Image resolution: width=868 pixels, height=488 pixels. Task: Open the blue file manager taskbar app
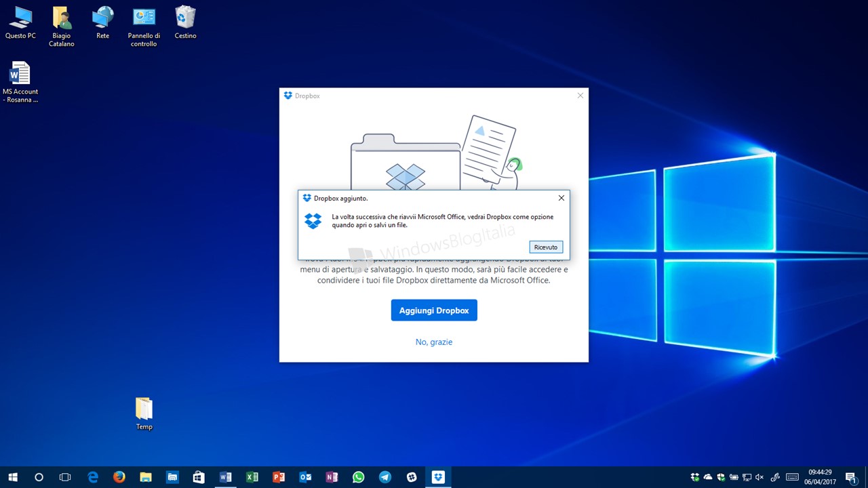172,477
